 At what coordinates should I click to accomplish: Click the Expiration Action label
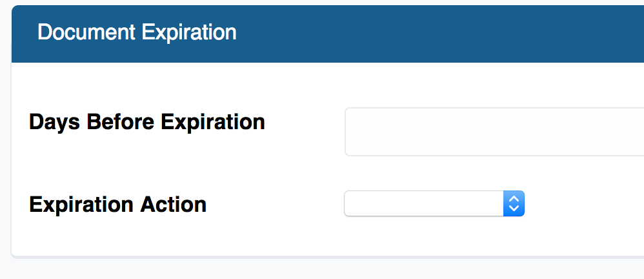[x=118, y=204]
